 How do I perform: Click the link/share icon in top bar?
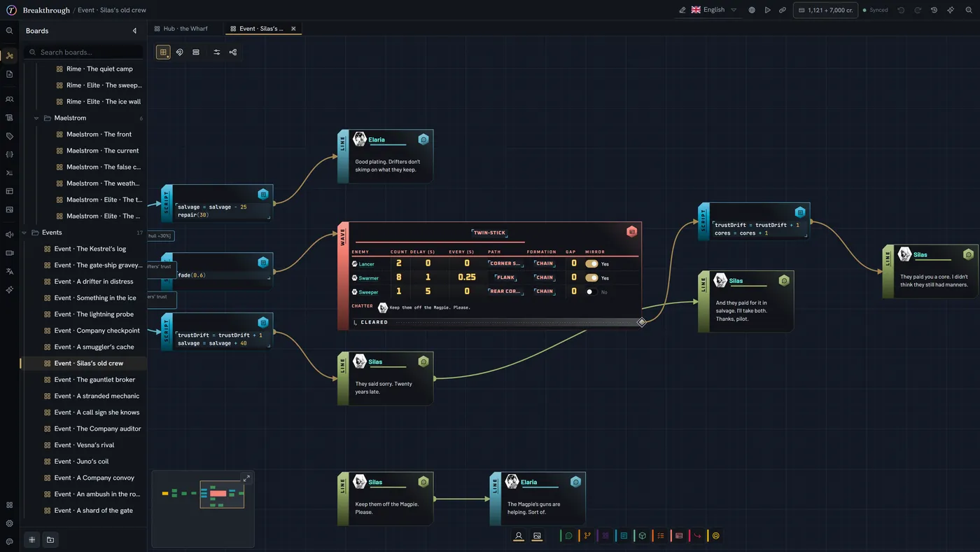tap(783, 11)
